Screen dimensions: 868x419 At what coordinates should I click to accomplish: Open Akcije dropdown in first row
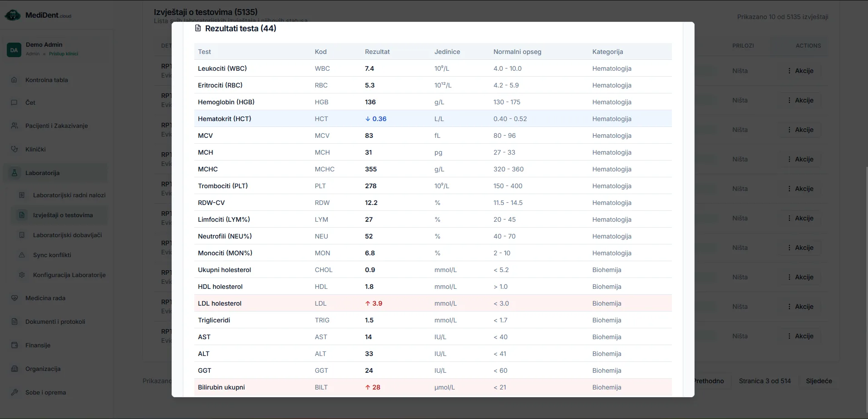tap(801, 71)
